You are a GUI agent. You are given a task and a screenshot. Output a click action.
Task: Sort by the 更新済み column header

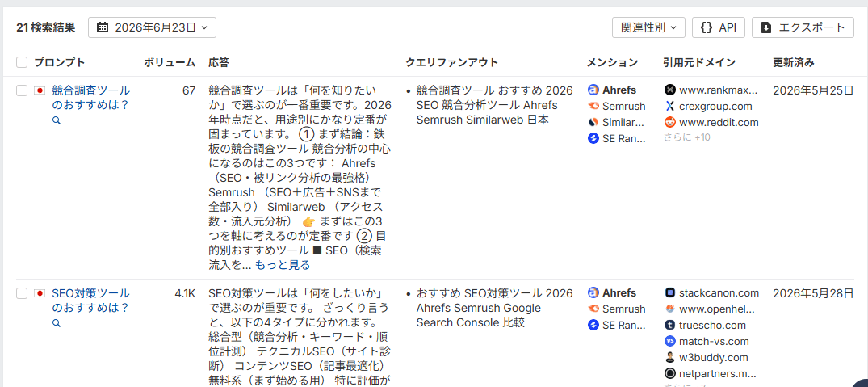pyautogui.click(x=793, y=62)
